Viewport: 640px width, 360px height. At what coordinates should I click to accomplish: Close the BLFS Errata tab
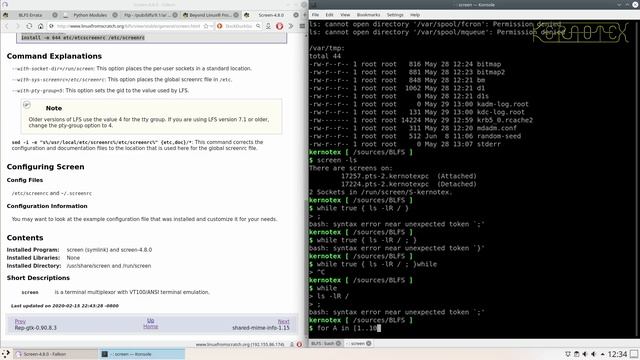[x=55, y=15]
